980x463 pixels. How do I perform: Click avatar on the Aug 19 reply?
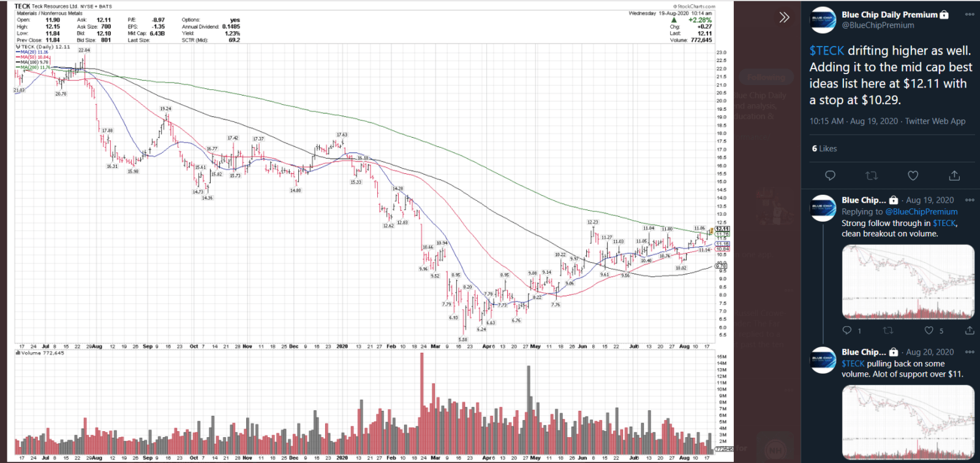[823, 208]
